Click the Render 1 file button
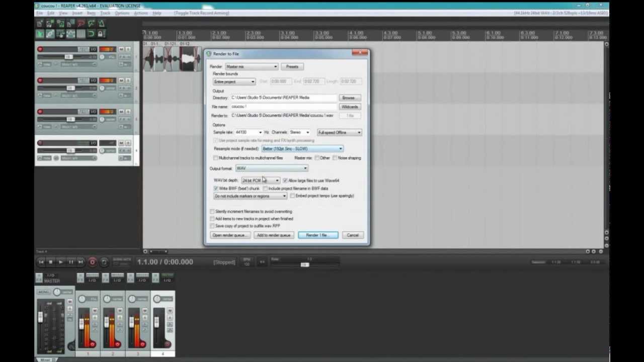Image resolution: width=644 pixels, height=362 pixels. (x=318, y=235)
